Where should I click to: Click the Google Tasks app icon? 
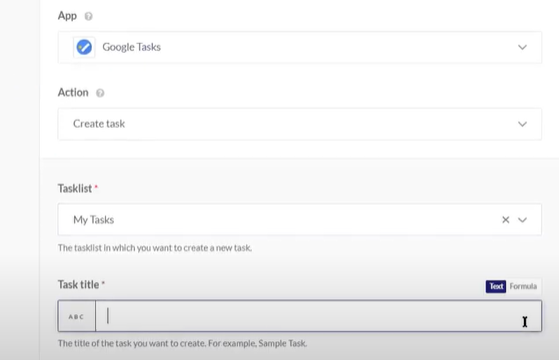(84, 47)
